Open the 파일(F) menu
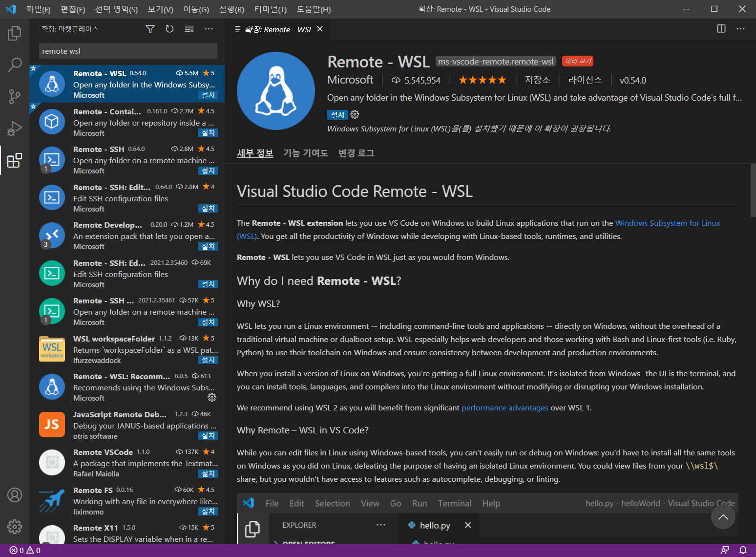This screenshot has height=557, width=756. tap(38, 9)
